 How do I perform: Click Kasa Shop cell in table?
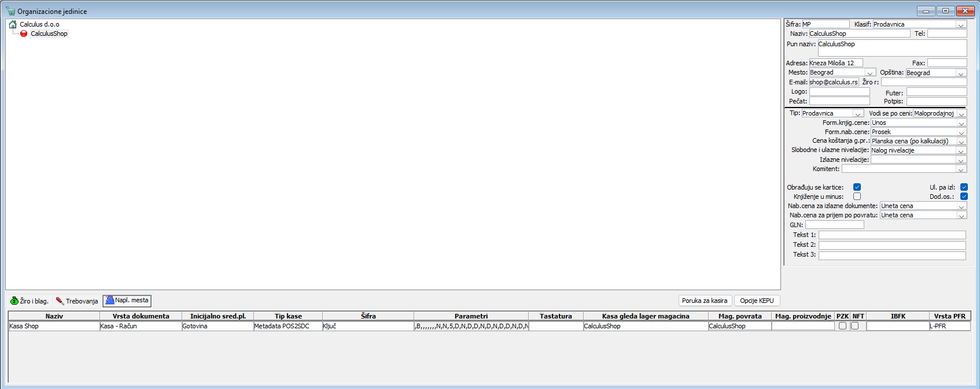pyautogui.click(x=54, y=326)
